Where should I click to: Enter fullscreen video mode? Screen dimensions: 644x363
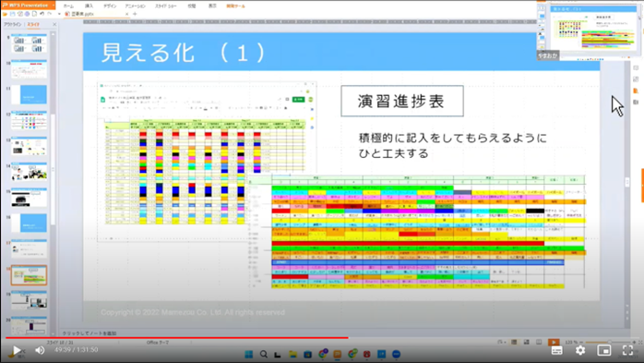click(627, 350)
